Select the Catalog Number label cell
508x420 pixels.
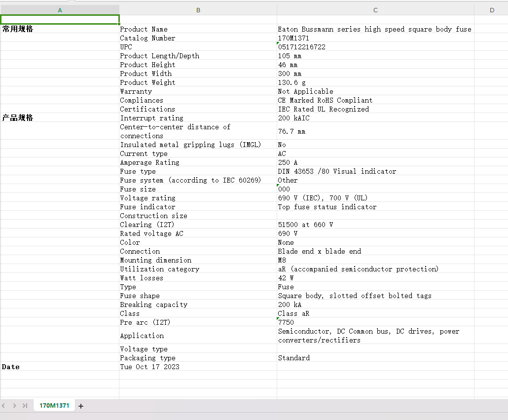(x=198, y=38)
